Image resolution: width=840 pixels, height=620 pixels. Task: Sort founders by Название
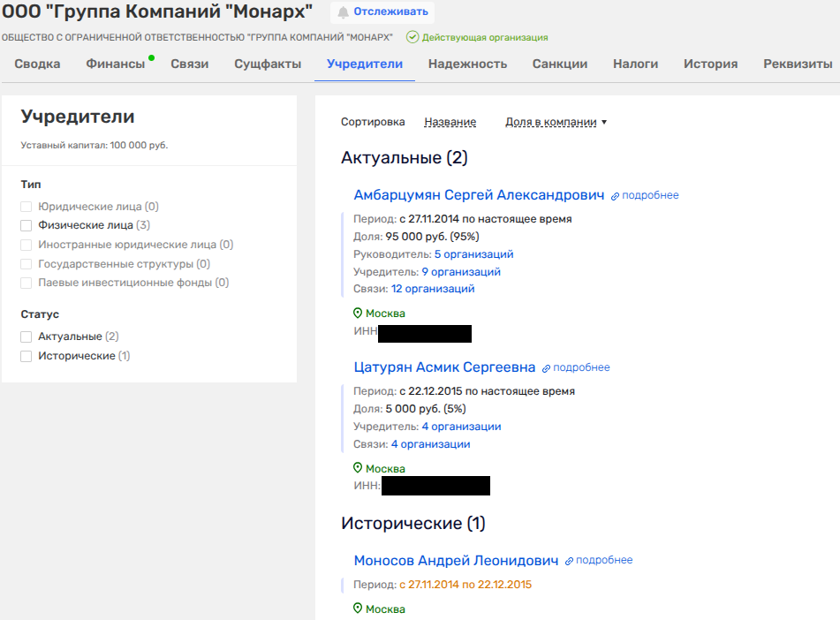coord(450,122)
